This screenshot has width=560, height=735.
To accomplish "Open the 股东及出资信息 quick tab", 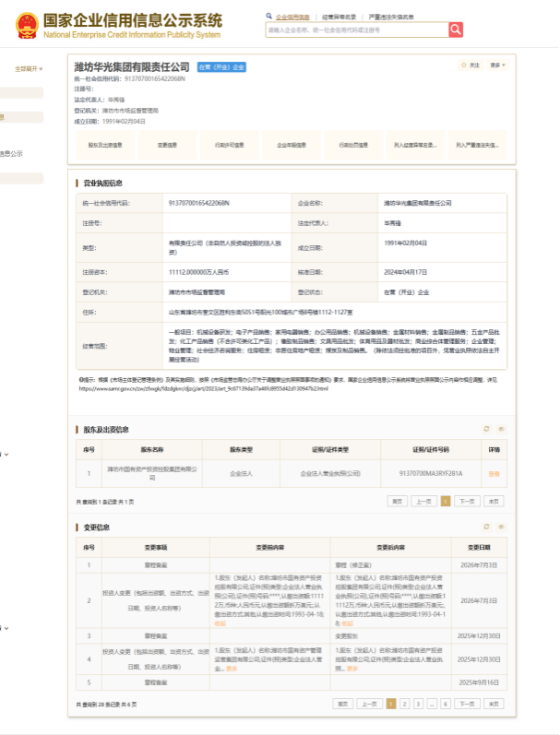I will point(105,146).
